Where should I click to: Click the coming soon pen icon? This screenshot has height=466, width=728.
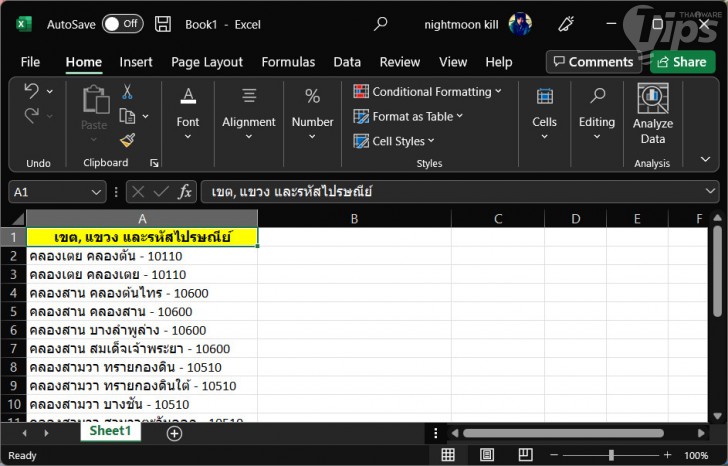click(566, 24)
